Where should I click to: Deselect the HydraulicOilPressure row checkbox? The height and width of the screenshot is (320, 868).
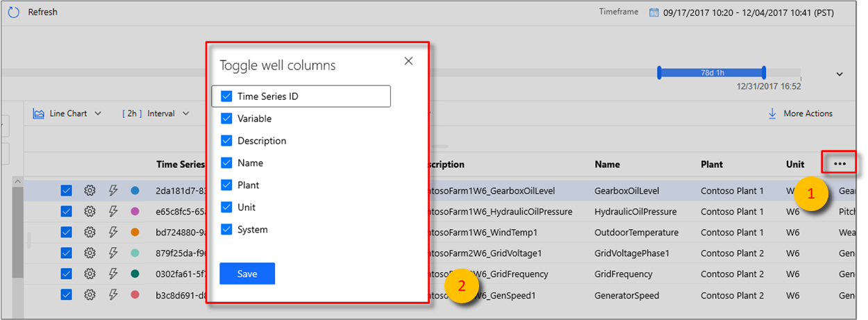point(66,211)
